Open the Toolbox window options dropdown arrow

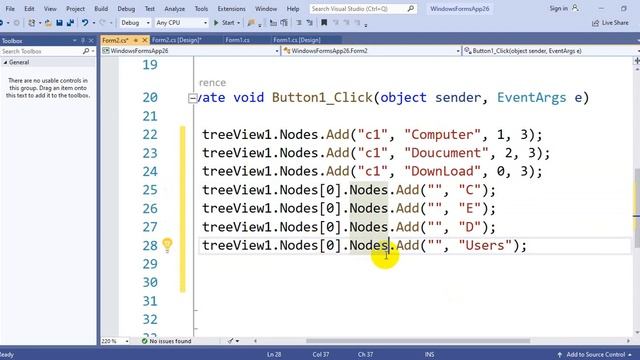tap(75, 40)
